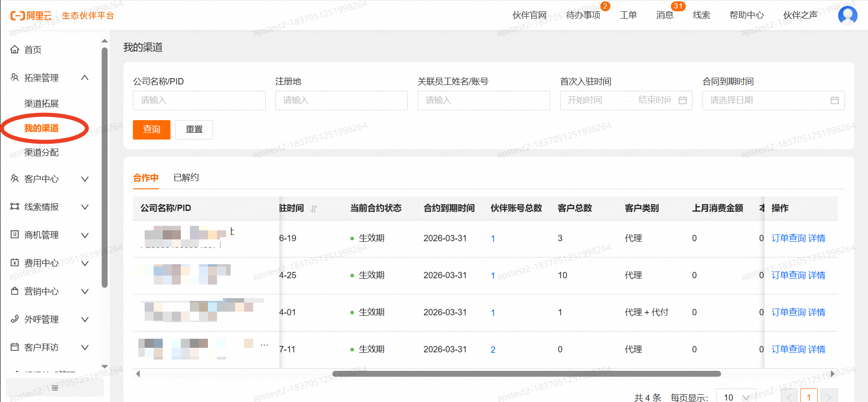Open the page size dropdown showing 10
The width and height of the screenshot is (868, 402).
point(736,397)
